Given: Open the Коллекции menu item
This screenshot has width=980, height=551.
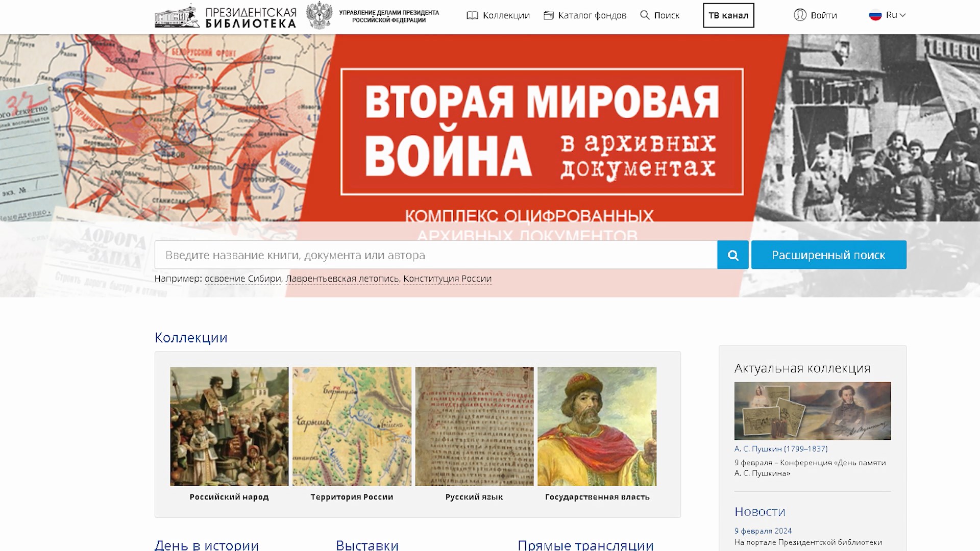Looking at the screenshot, I should (506, 15).
